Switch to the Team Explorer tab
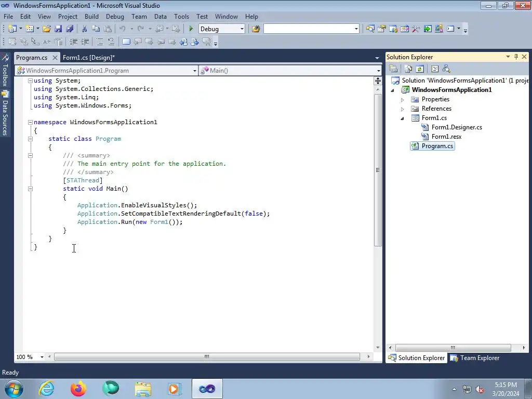 point(475,358)
